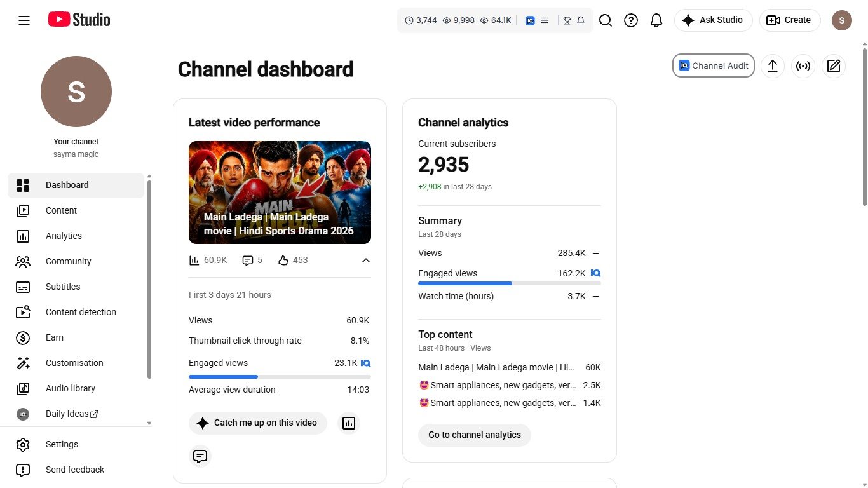Open the vidIQ list menu icon
The height and width of the screenshot is (488, 868).
545,20
